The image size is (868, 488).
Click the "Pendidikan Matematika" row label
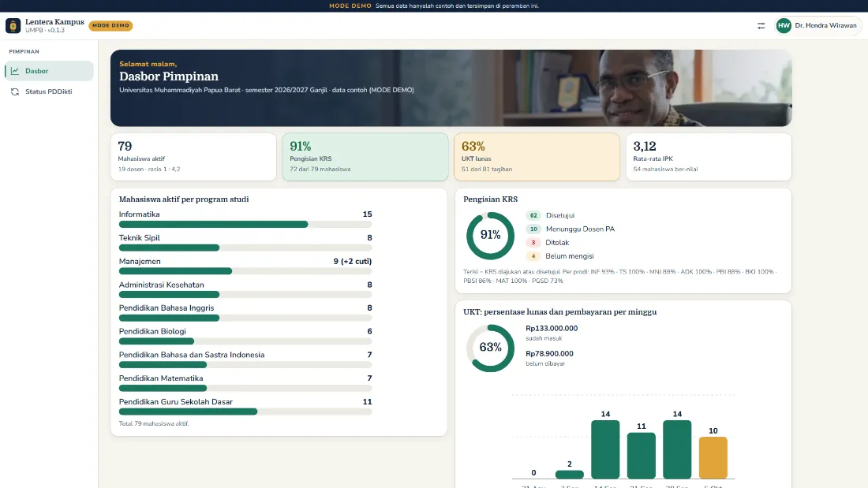click(x=160, y=378)
